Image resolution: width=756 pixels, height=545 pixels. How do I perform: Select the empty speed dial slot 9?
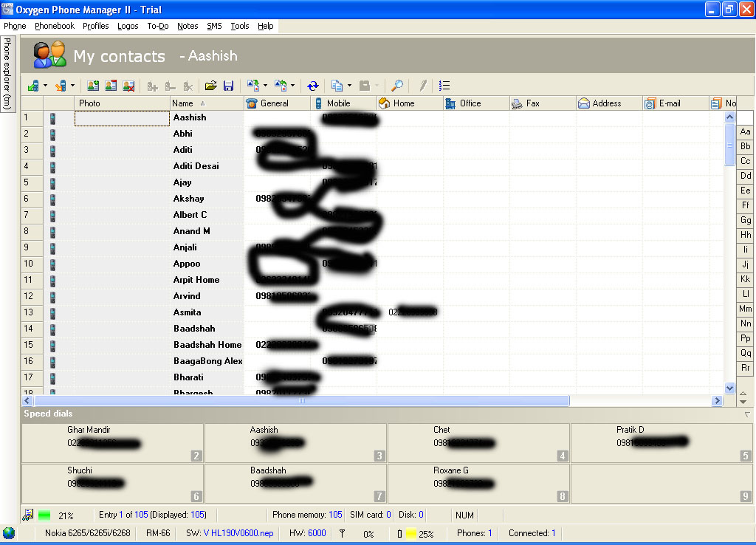tap(661, 484)
